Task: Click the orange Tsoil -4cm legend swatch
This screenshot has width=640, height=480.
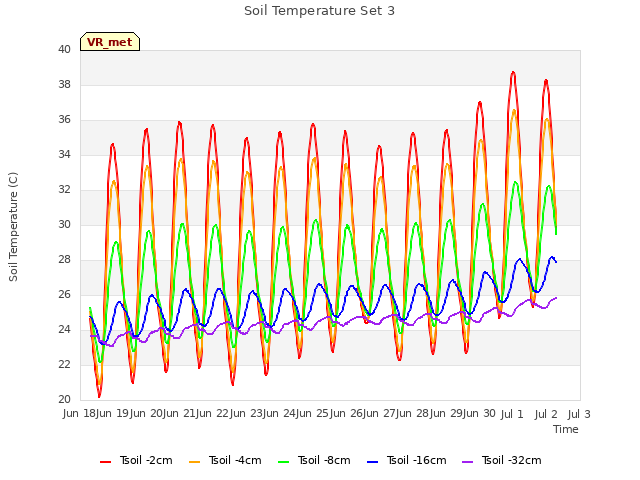Action: pyautogui.click(x=195, y=462)
